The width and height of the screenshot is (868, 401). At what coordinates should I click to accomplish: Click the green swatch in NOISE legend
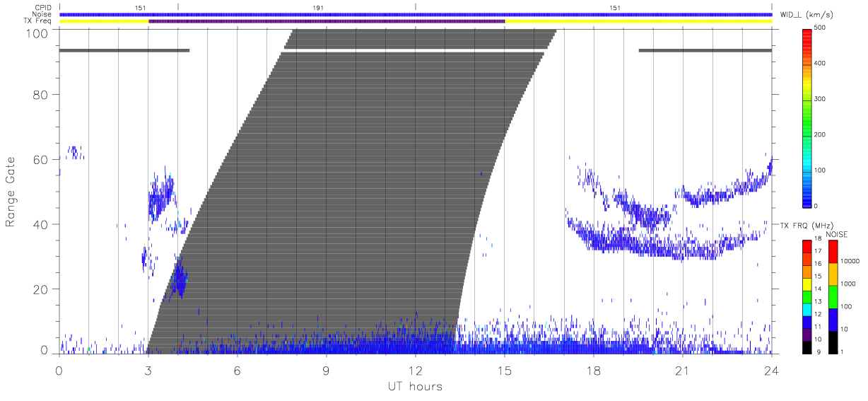click(833, 297)
